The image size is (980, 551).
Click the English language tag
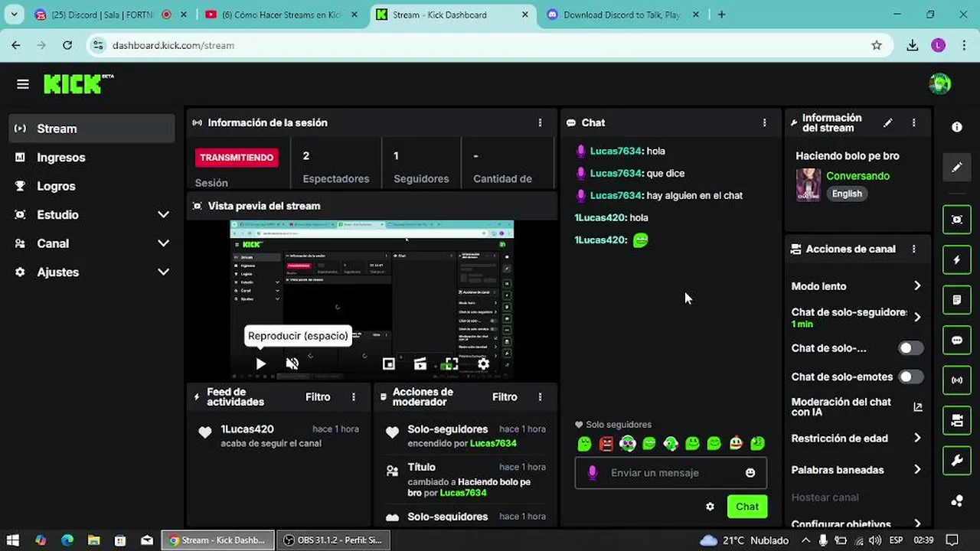point(847,194)
